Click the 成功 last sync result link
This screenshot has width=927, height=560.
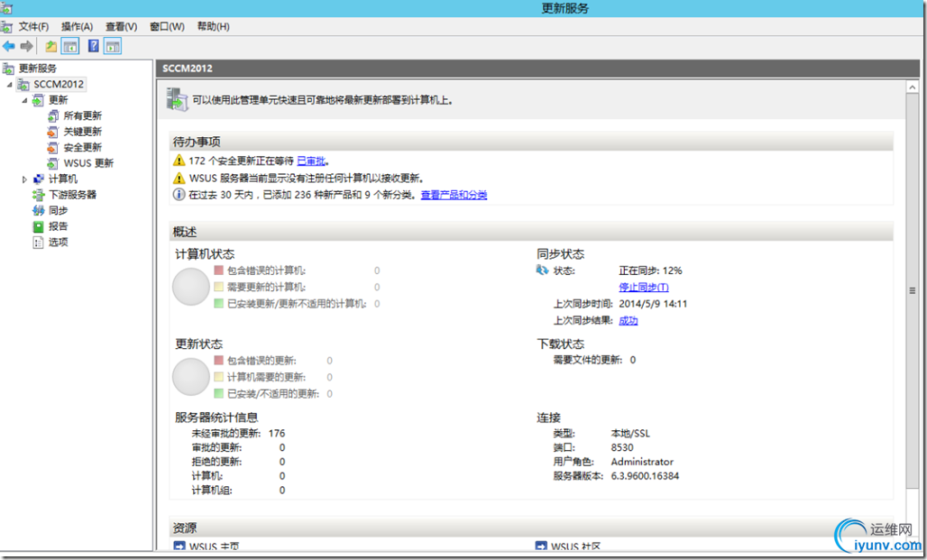click(x=629, y=320)
